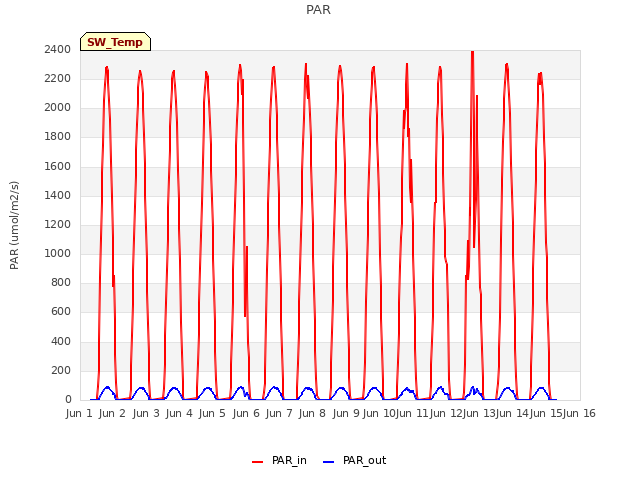Click the tallest PAR_in spike on Jun 12
Screen dimensions: 640x480
click(472, 53)
